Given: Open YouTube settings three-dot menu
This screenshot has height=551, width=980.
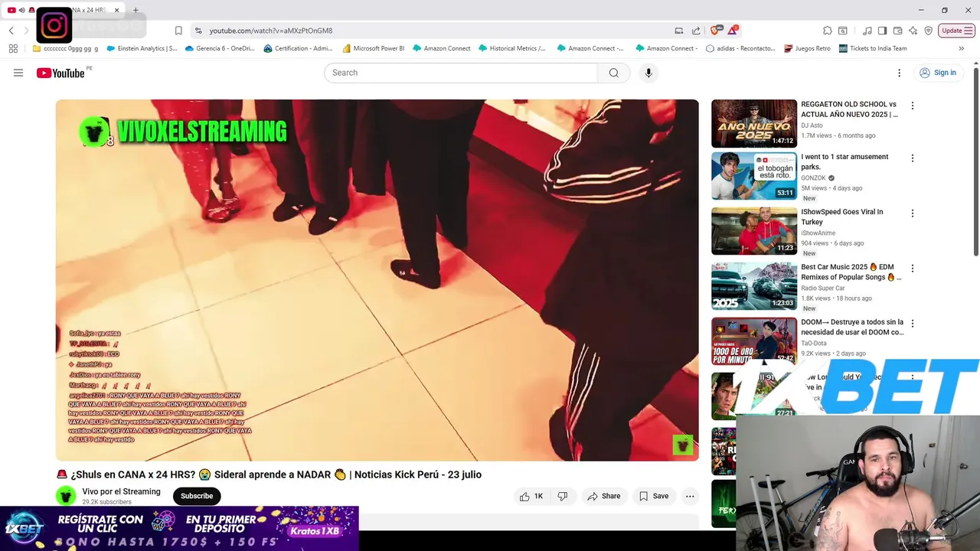Looking at the screenshot, I should tap(899, 73).
